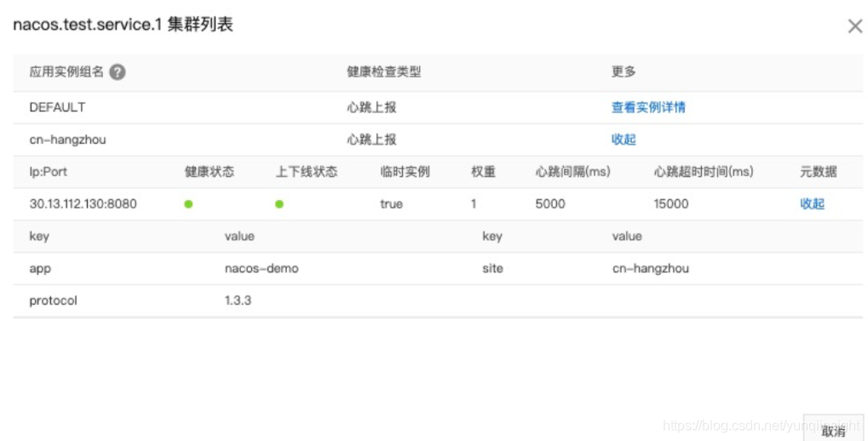Screen dimensions: 868x441
Task: Click the metadata key site
Action: click(x=492, y=268)
